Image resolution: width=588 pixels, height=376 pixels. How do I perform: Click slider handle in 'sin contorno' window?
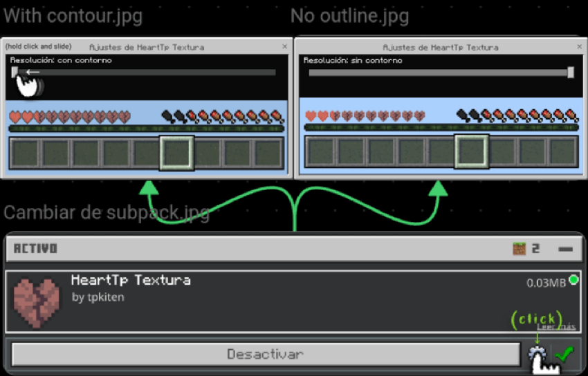pos(571,73)
